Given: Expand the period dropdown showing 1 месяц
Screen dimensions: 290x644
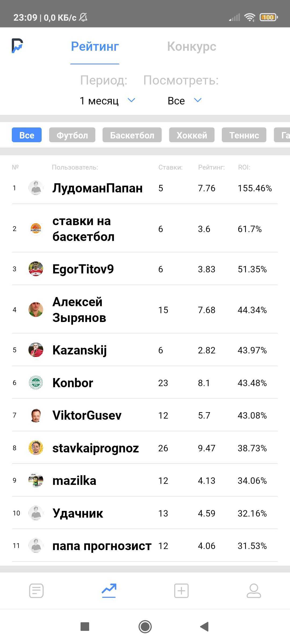Looking at the screenshot, I should pyautogui.click(x=99, y=101).
